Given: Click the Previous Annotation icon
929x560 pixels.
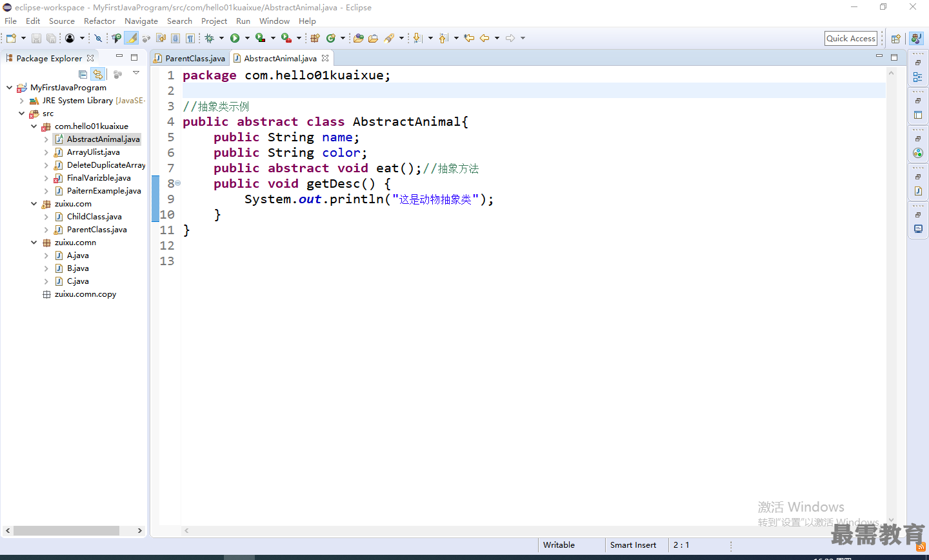Looking at the screenshot, I should pos(443,38).
